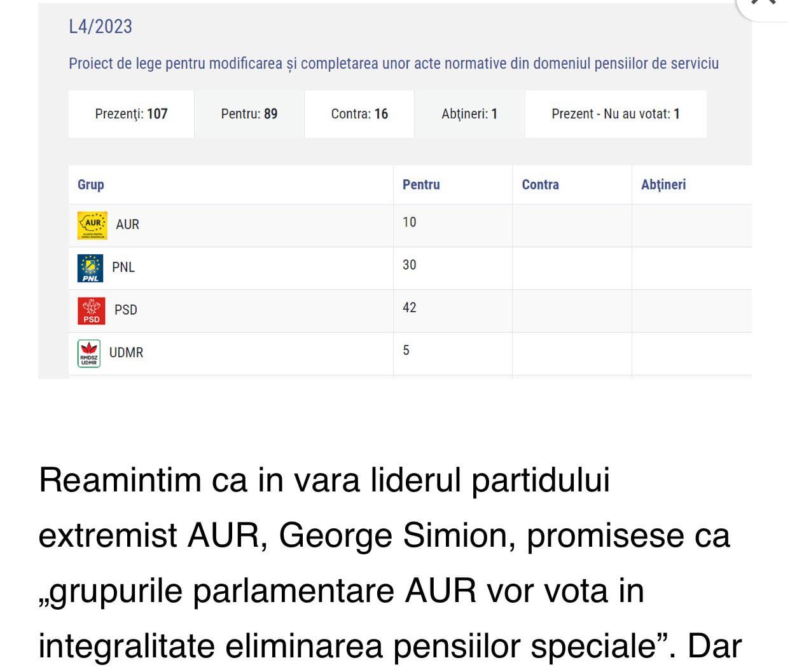Select the Pentru: 89 summary box
The image size is (790, 672).
249,114
